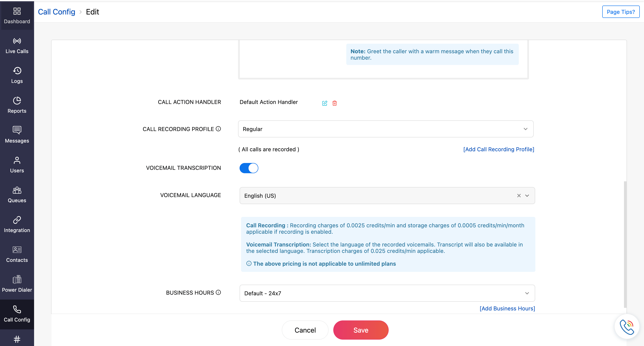Disable Voicemail Transcription
644x346 pixels.
[249, 168]
